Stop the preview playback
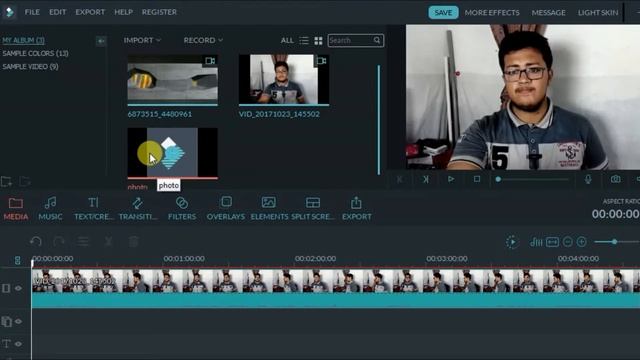 [477, 179]
